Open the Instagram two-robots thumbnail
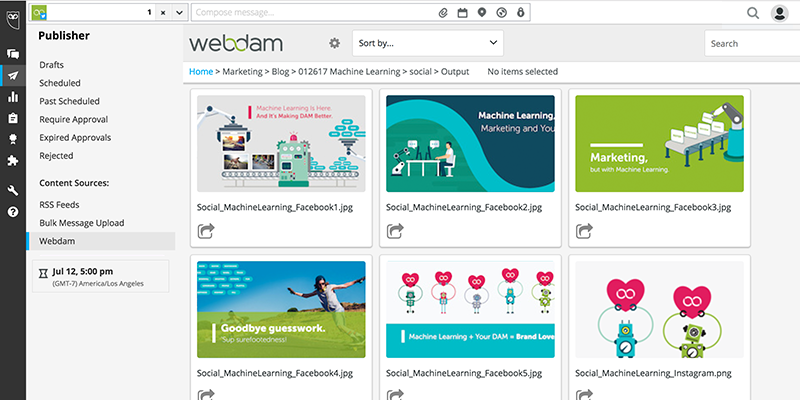800x400 pixels. [660, 310]
